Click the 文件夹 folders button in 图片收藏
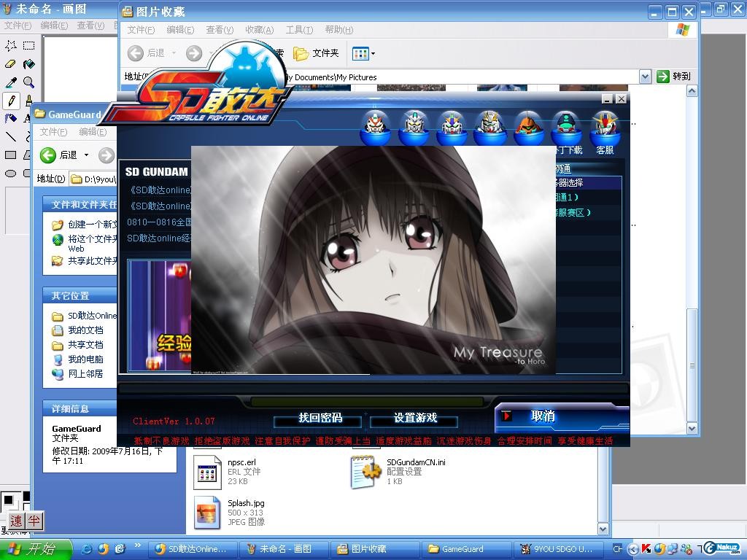The image size is (747, 560). pyautogui.click(x=315, y=53)
